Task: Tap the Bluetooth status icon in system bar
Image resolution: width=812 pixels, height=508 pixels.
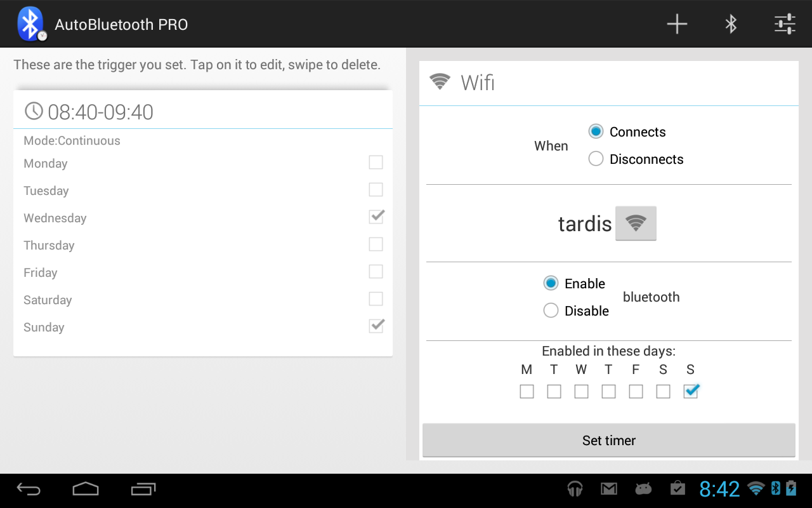Action: coord(775,488)
